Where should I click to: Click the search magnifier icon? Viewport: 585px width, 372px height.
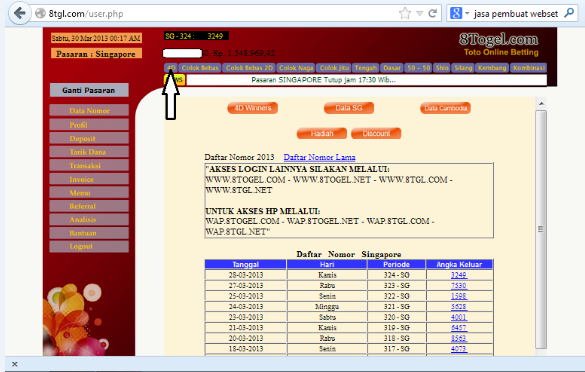[569, 13]
